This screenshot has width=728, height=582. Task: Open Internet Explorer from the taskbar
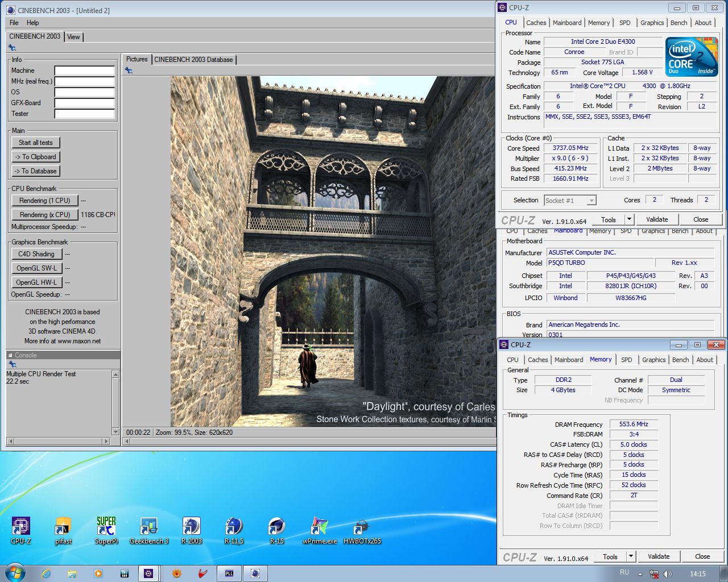click(46, 573)
